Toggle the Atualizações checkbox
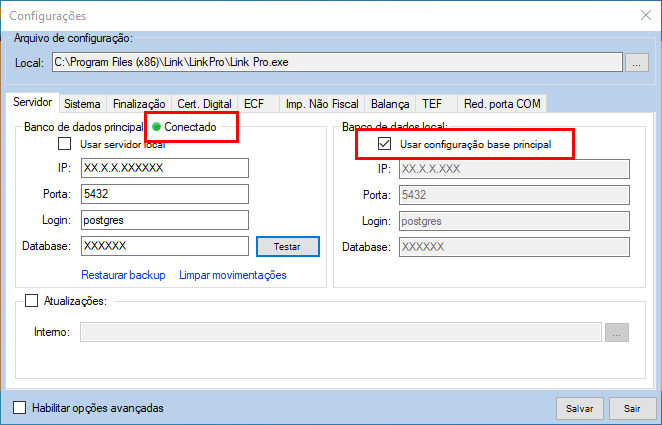The image size is (662, 425). tap(30, 300)
